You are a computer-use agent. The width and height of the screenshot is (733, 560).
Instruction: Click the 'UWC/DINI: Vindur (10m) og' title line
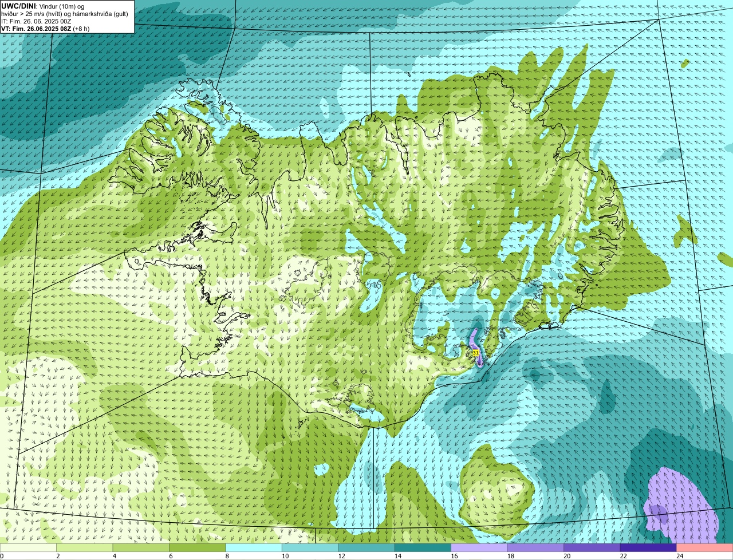(43, 6)
